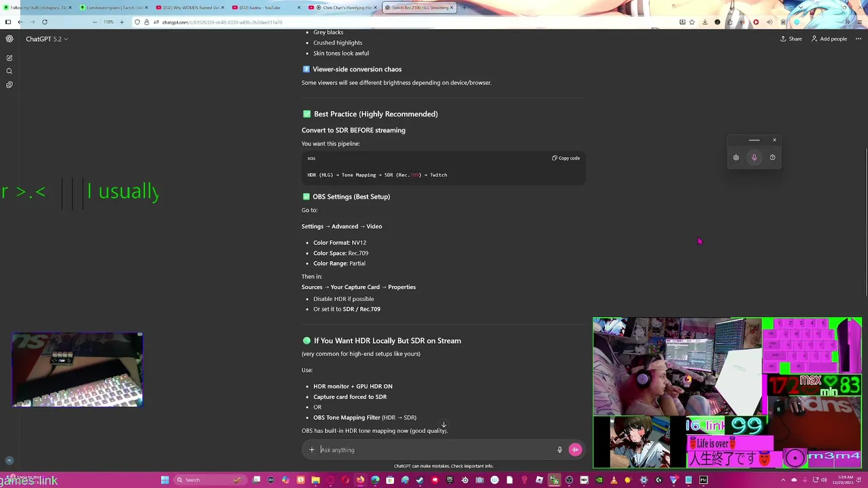Reset zoom via the 110% indicator
This screenshot has width=868, height=488.
[108, 22]
